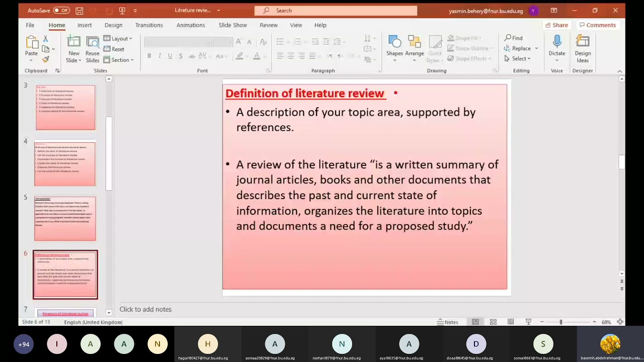Click the Bullets list icon
Viewport: 644px width, 362px height.
coord(280,42)
